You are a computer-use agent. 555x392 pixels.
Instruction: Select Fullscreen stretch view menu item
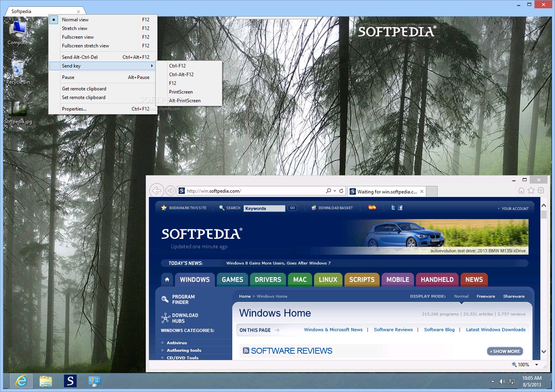point(103,46)
